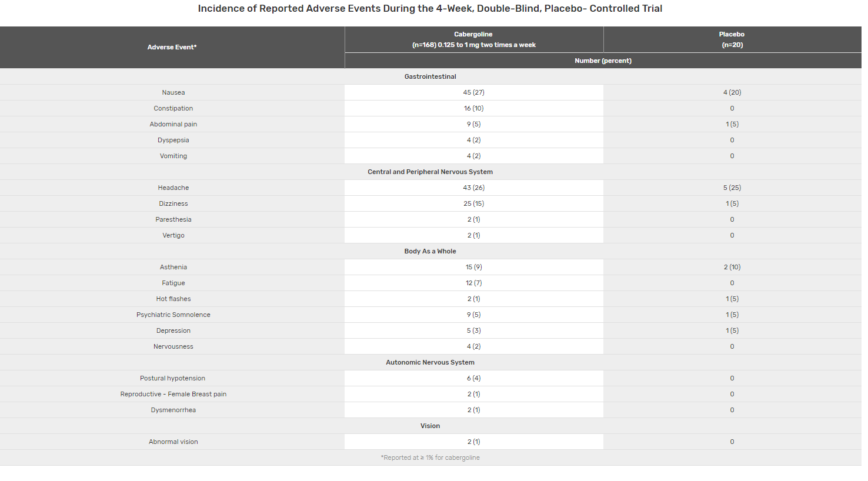
Task: Select the 'Placebo (n=20)' column header
Action: [732, 39]
